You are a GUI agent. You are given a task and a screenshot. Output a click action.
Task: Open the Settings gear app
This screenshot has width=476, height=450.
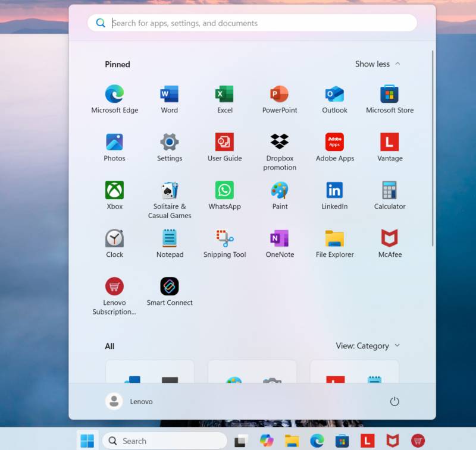click(170, 147)
